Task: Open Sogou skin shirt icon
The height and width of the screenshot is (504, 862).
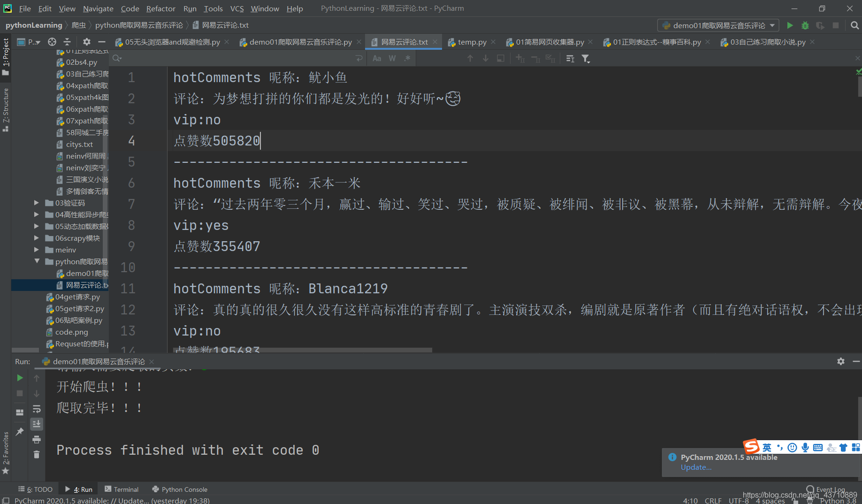Action: coord(844,448)
